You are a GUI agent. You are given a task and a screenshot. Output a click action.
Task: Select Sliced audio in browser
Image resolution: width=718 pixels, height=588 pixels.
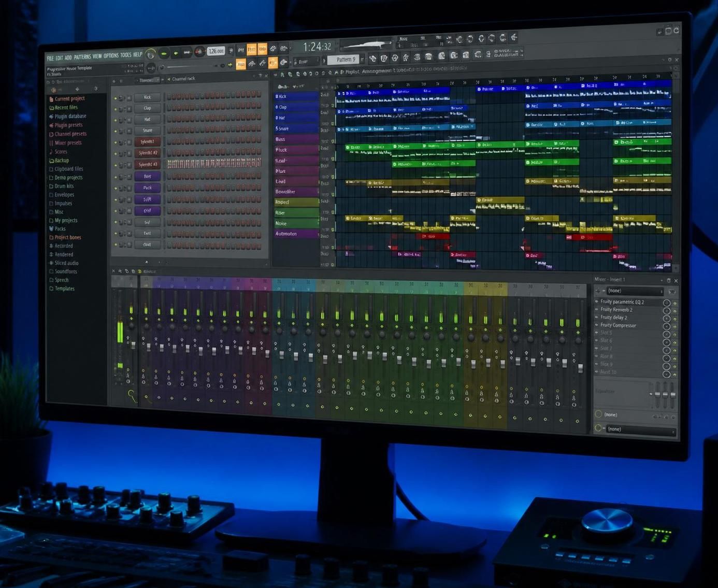(66, 263)
